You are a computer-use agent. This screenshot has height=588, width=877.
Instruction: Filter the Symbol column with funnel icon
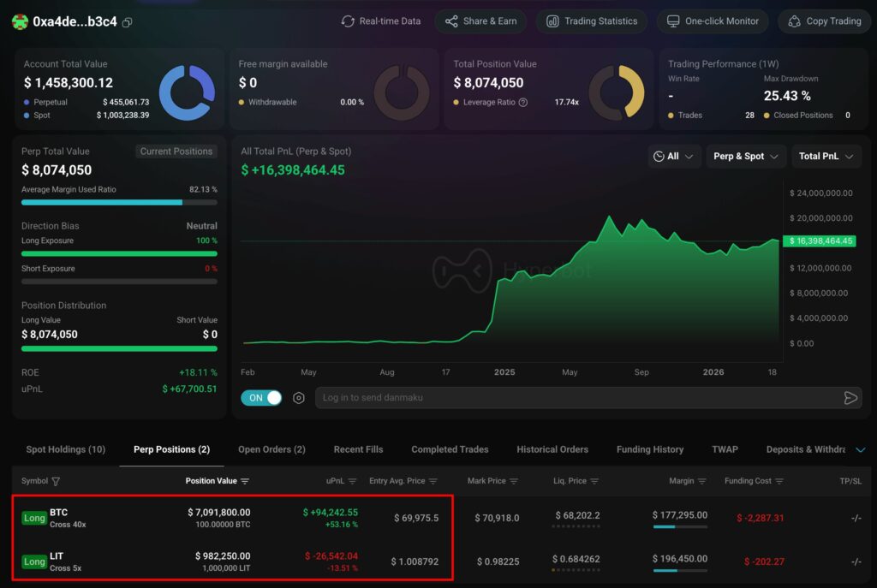(x=56, y=481)
